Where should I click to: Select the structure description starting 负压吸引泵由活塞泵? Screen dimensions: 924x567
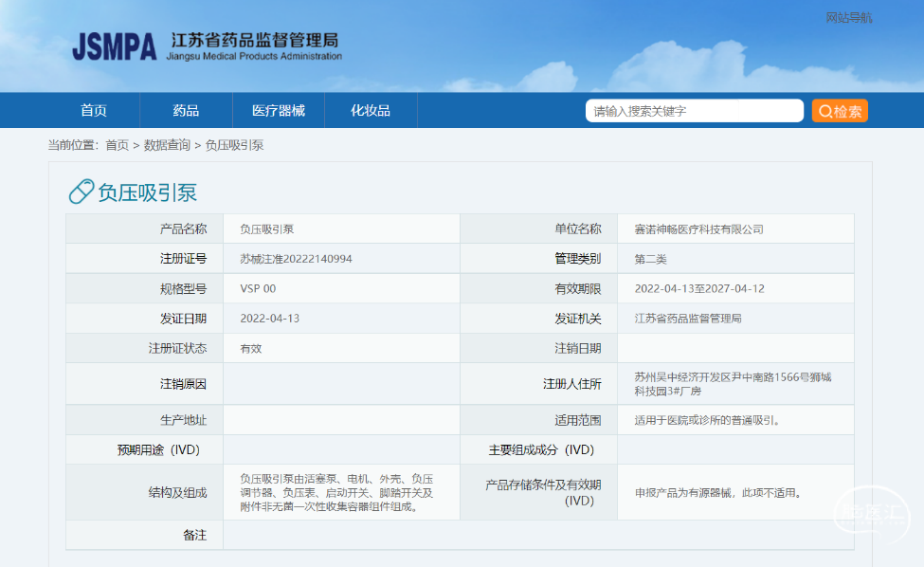click(336, 493)
